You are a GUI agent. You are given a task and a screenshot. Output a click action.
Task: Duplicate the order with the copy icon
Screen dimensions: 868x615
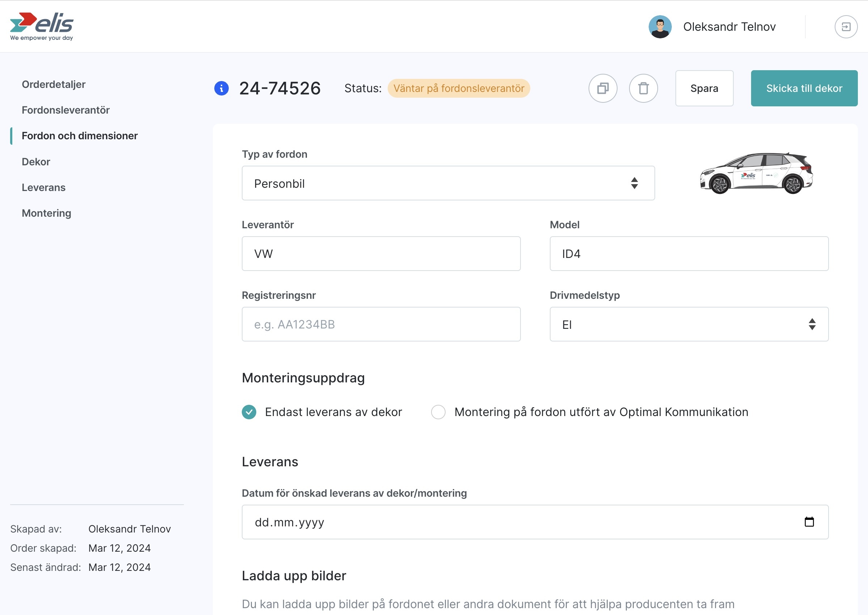click(x=603, y=88)
